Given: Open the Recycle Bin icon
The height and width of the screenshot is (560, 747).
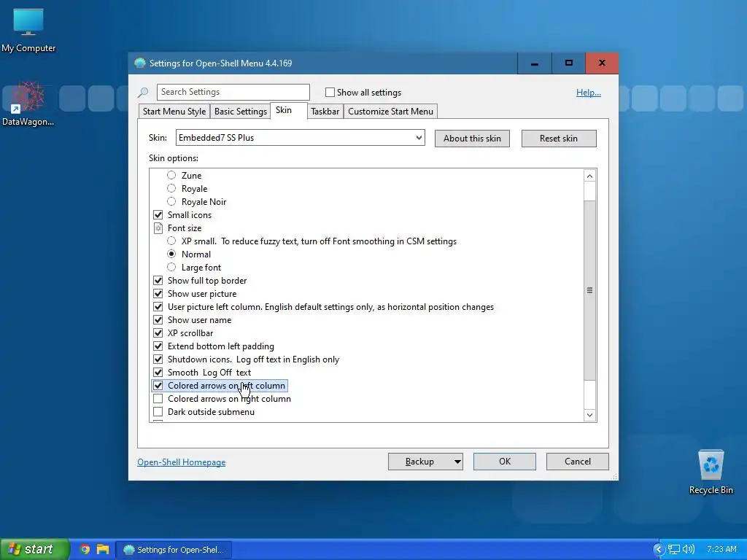Looking at the screenshot, I should [x=711, y=472].
